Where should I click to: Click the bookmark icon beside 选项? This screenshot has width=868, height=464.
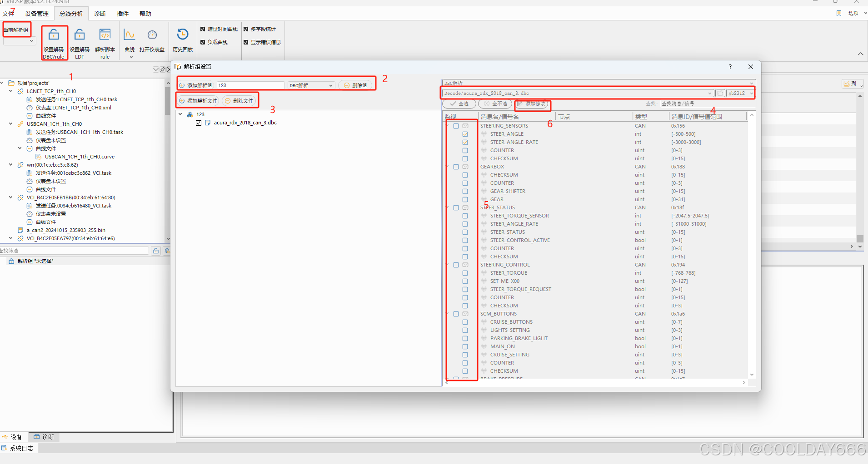[839, 13]
